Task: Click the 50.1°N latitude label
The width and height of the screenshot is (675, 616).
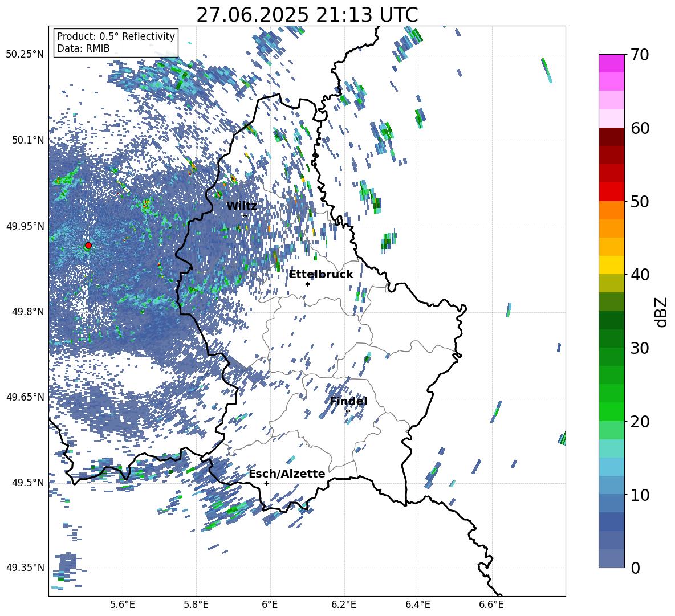Action: pos(27,140)
